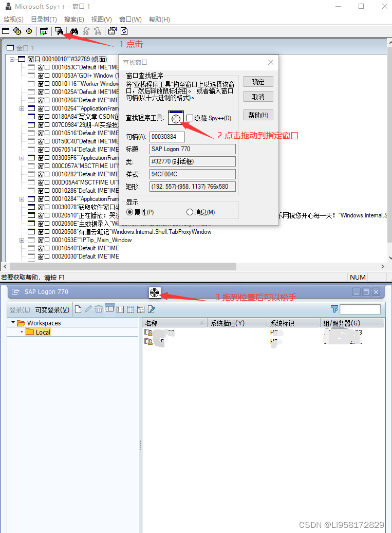Click the Find Window toolbar icon

coord(59,31)
